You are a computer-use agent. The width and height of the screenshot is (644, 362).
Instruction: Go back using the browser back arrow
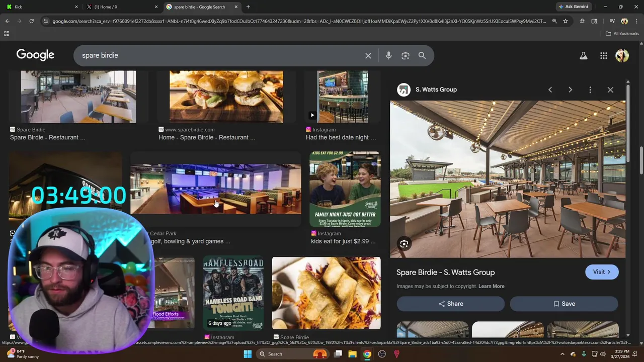tap(7, 21)
